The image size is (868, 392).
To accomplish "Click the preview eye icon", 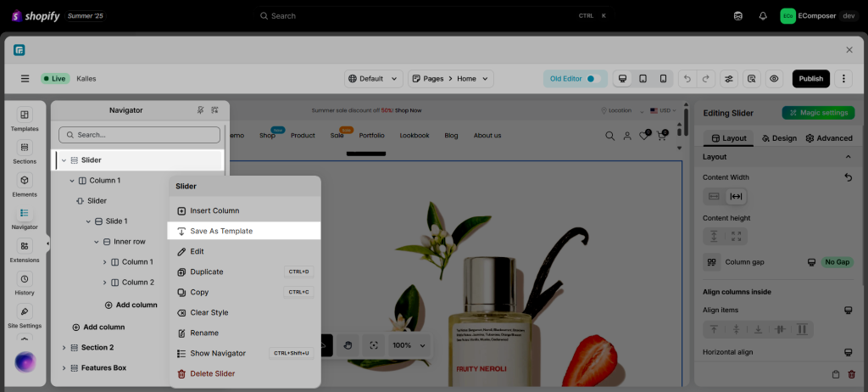I will click(x=774, y=79).
